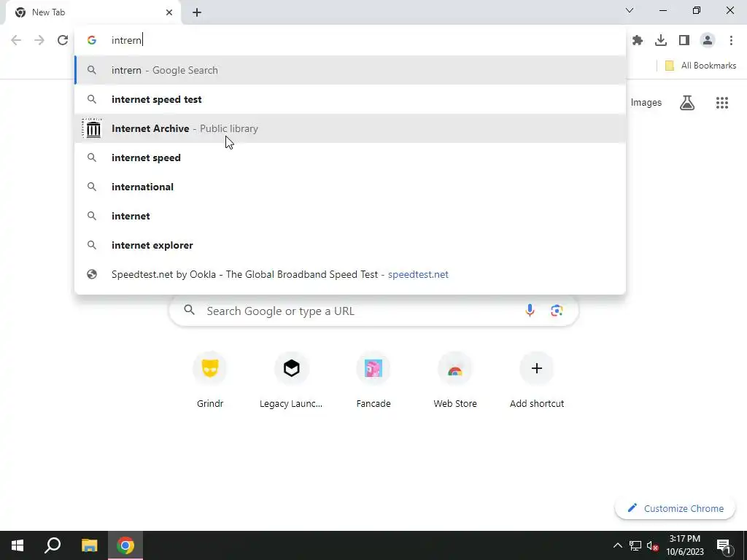Search by image with Lens icon
This screenshot has height=560, width=747.
pos(557,311)
